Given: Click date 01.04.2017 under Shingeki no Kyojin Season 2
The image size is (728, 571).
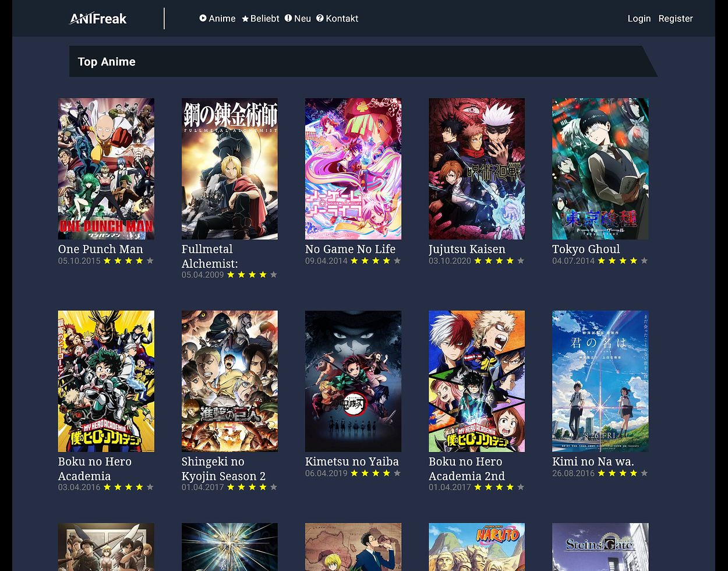Looking at the screenshot, I should [x=203, y=488].
